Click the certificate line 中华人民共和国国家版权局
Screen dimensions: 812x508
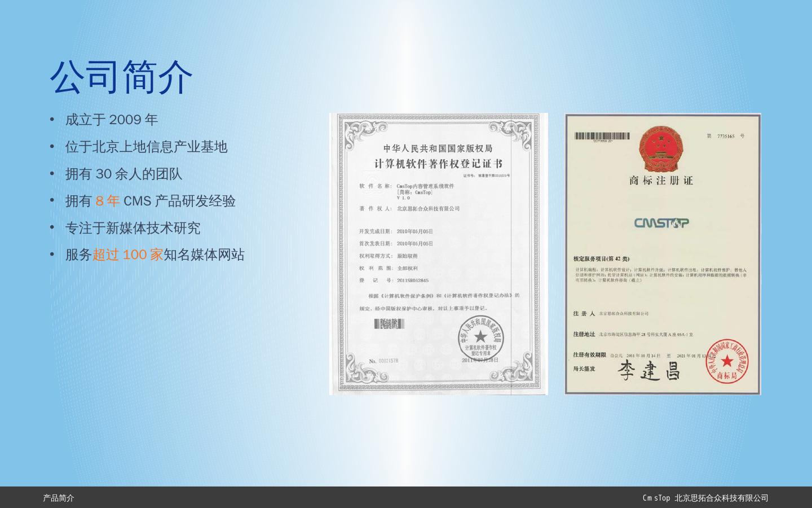coord(438,148)
